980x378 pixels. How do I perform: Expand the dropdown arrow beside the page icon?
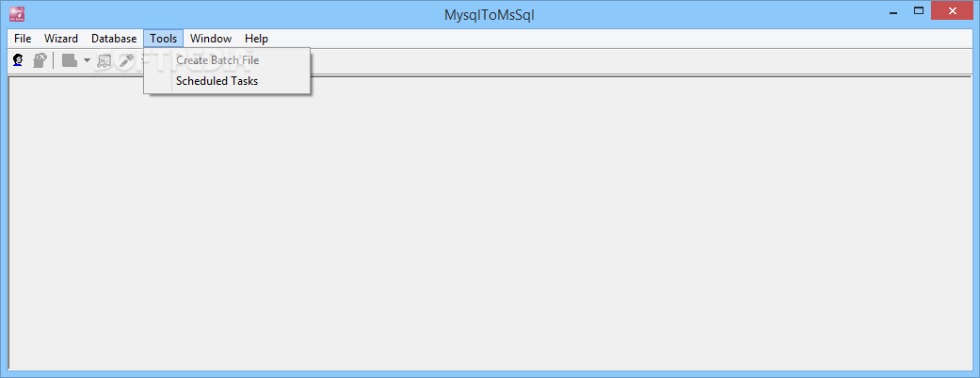click(x=87, y=60)
